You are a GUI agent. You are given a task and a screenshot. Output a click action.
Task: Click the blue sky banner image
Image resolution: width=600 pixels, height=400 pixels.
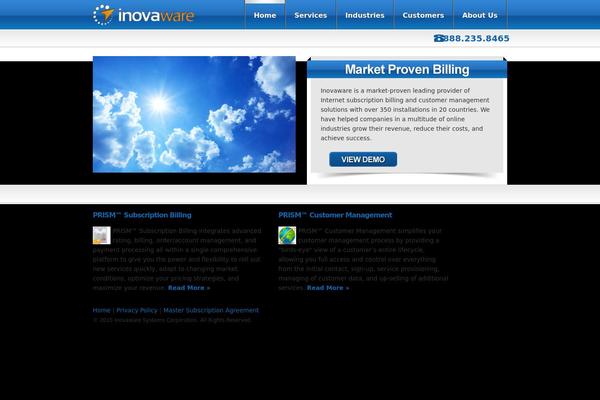194,114
